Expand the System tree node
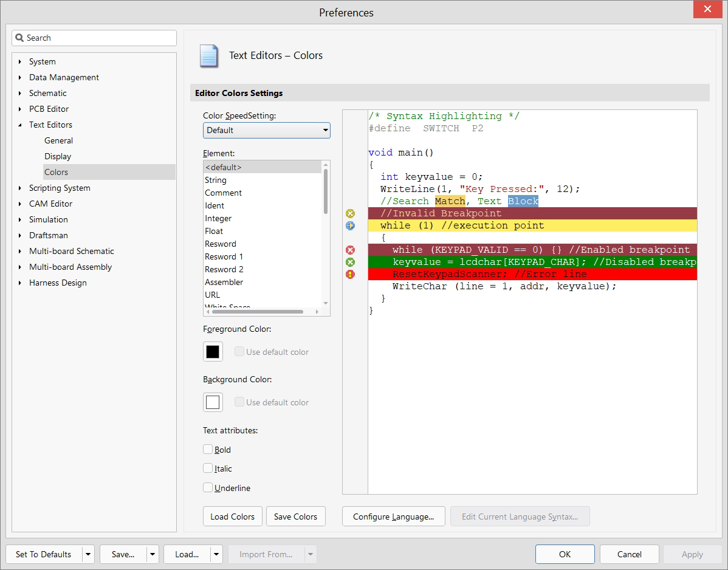The image size is (728, 570). pyautogui.click(x=19, y=62)
